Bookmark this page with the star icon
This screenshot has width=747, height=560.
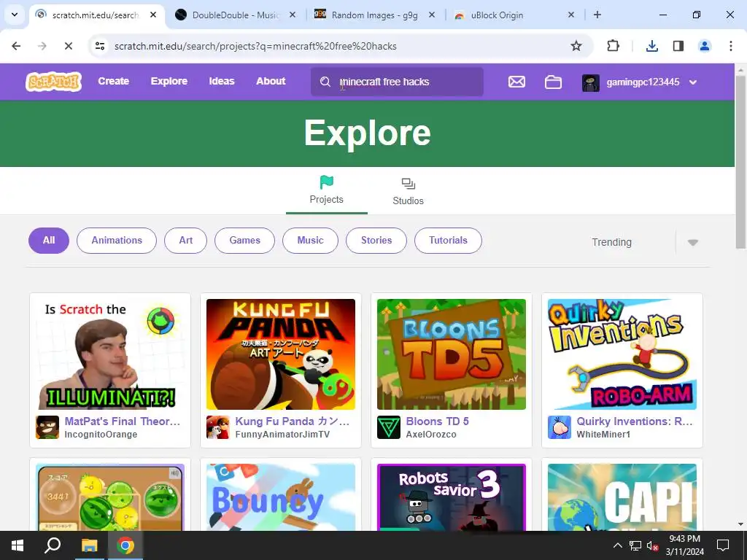(x=576, y=46)
